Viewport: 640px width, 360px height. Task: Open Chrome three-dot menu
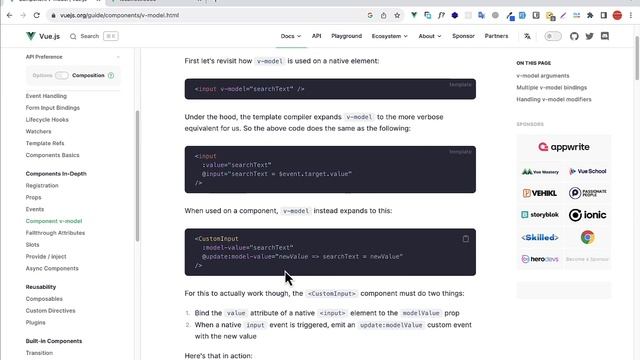tap(631, 16)
